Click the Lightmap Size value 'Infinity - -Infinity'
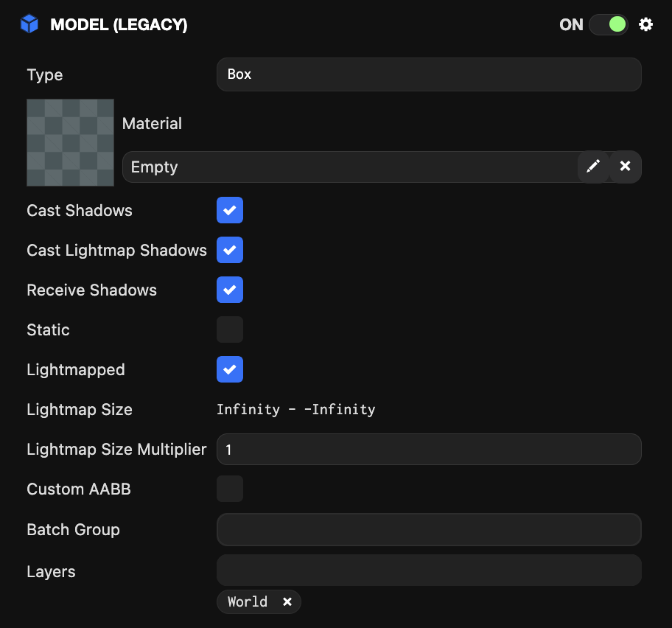Image resolution: width=672 pixels, height=628 pixels. 295,409
